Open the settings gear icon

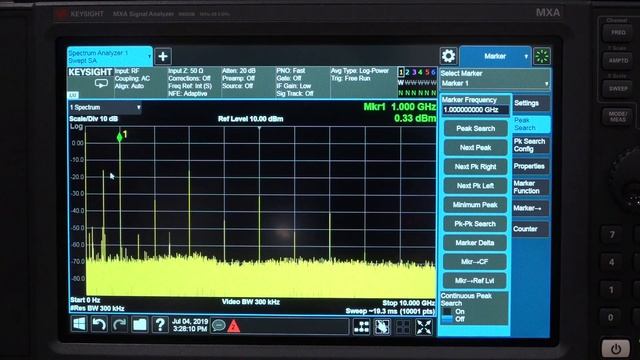pyautogui.click(x=448, y=56)
